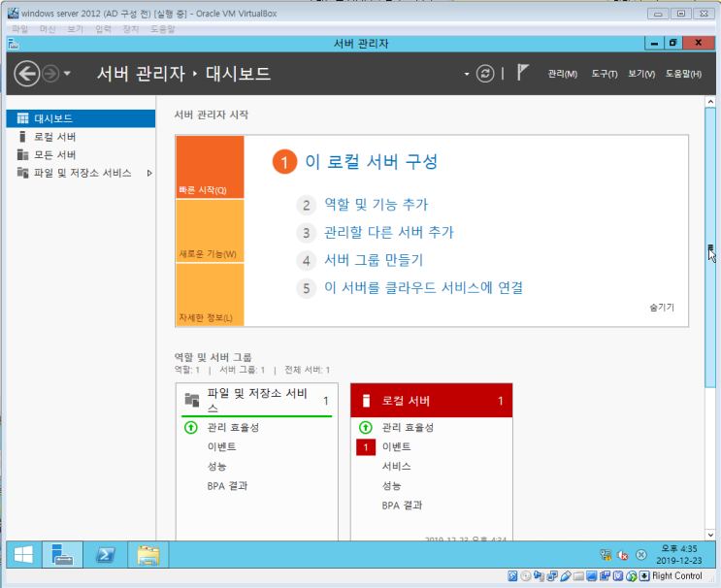Open 이 서버를 클라우드 서비스에 연결 link
Image resolution: width=721 pixels, height=588 pixels.
[423, 288]
